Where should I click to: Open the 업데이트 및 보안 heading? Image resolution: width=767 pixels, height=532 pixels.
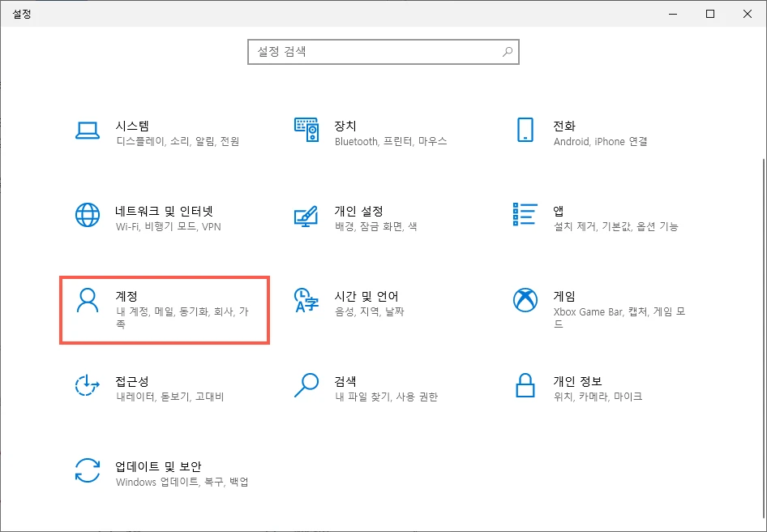tap(158, 466)
